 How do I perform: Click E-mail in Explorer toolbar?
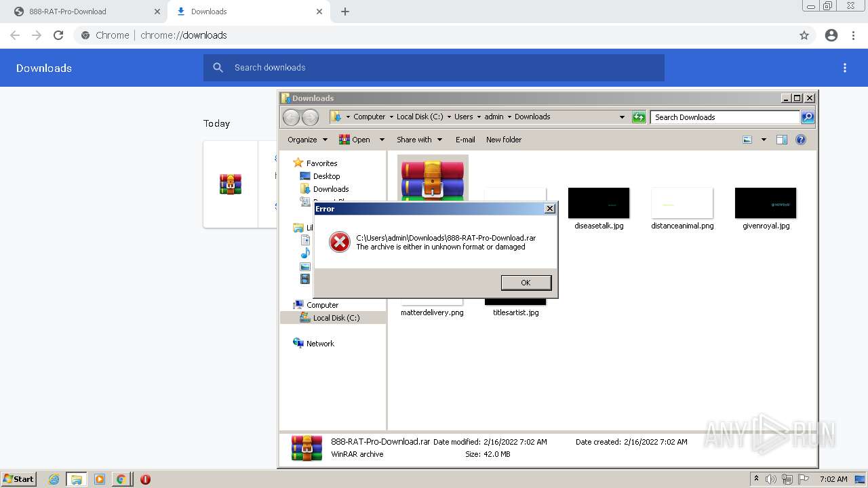pyautogui.click(x=465, y=140)
